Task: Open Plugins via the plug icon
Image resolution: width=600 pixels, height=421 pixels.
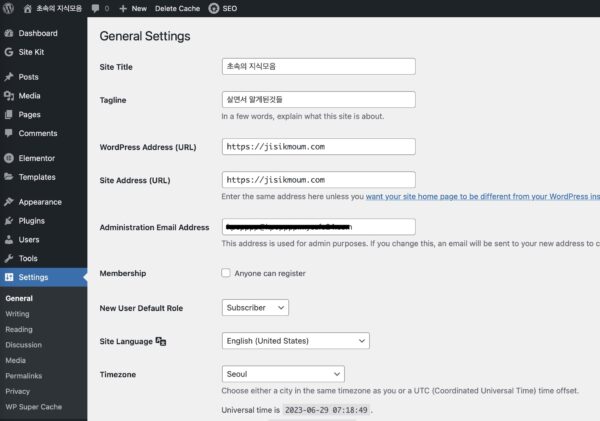Action: pyautogui.click(x=9, y=221)
